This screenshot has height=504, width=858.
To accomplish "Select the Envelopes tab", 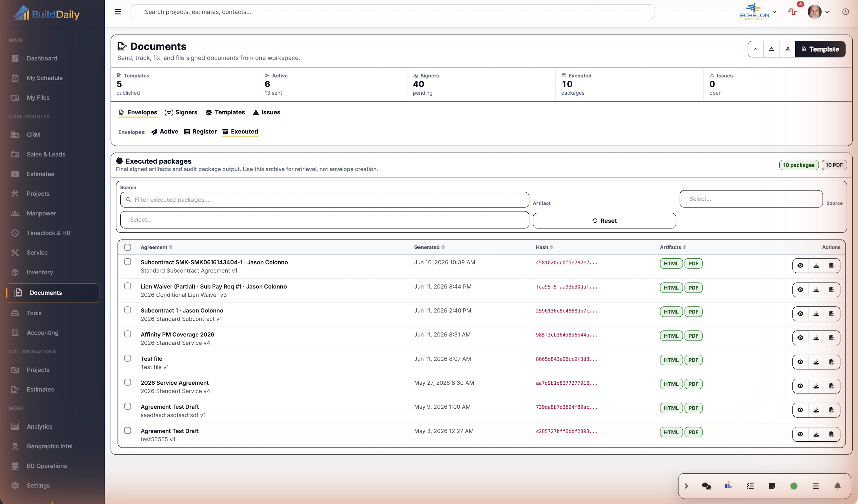I will coord(138,112).
